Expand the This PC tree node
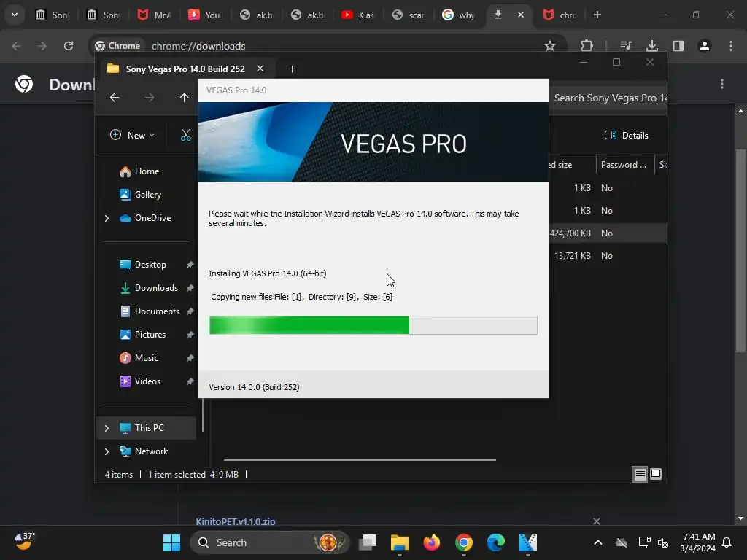 (x=107, y=428)
